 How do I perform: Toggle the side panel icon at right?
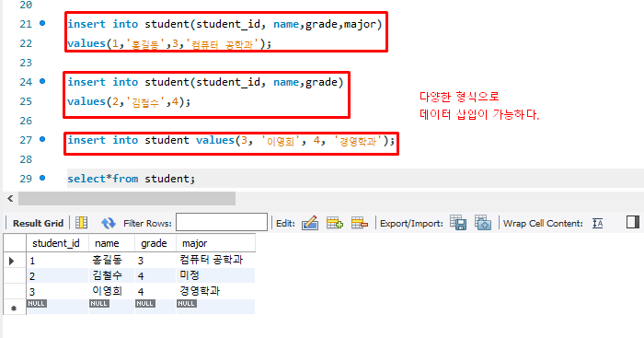[633, 222]
